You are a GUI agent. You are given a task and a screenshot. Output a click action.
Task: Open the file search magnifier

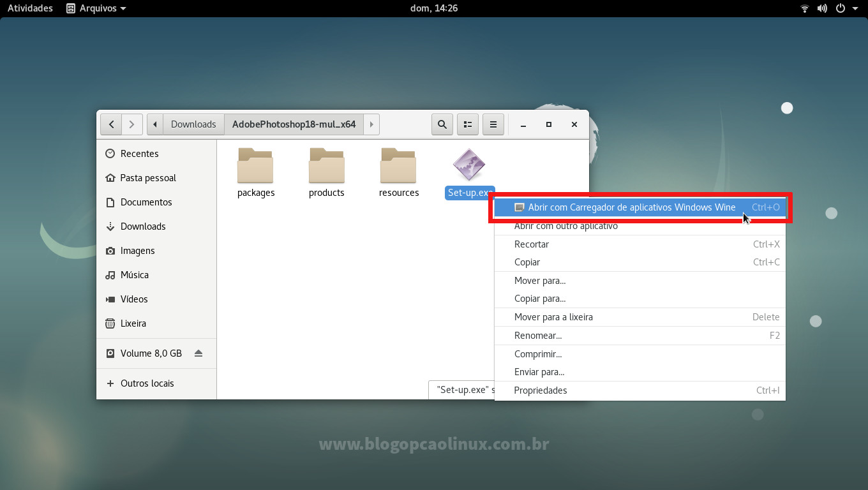coord(442,124)
